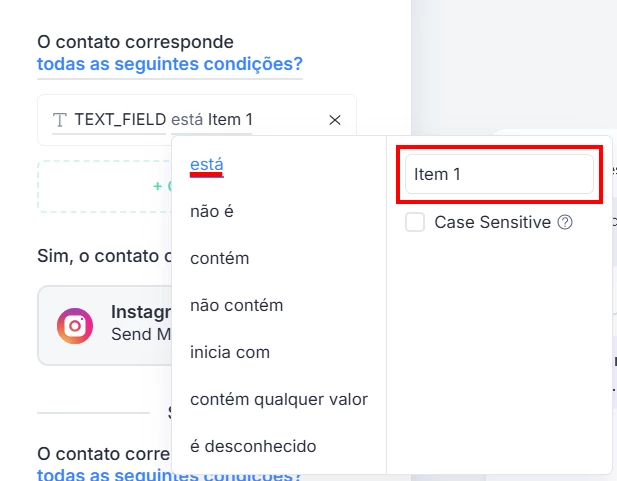Viewport: 617px width, 481px height.
Task: Open the lower "todas as seguintes condições?" selector
Action: point(170,474)
